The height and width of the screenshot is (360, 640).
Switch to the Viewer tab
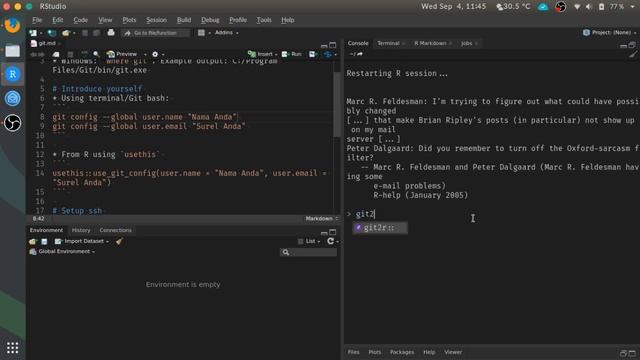(x=453, y=352)
